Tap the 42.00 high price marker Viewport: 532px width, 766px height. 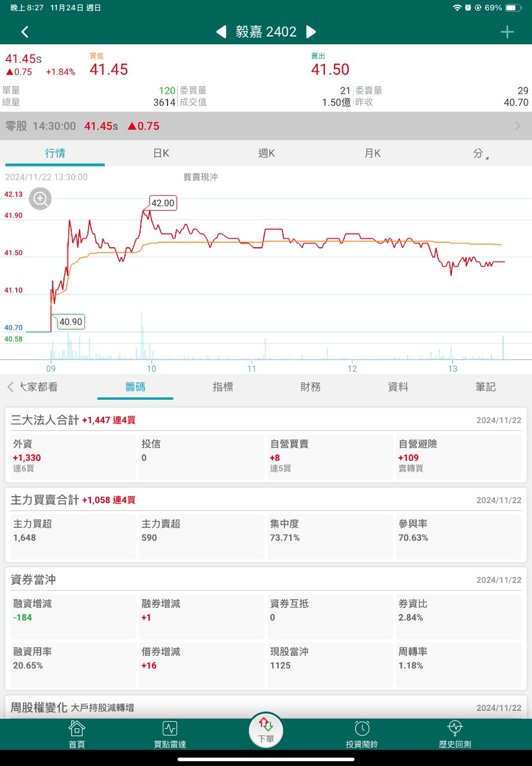(x=163, y=203)
